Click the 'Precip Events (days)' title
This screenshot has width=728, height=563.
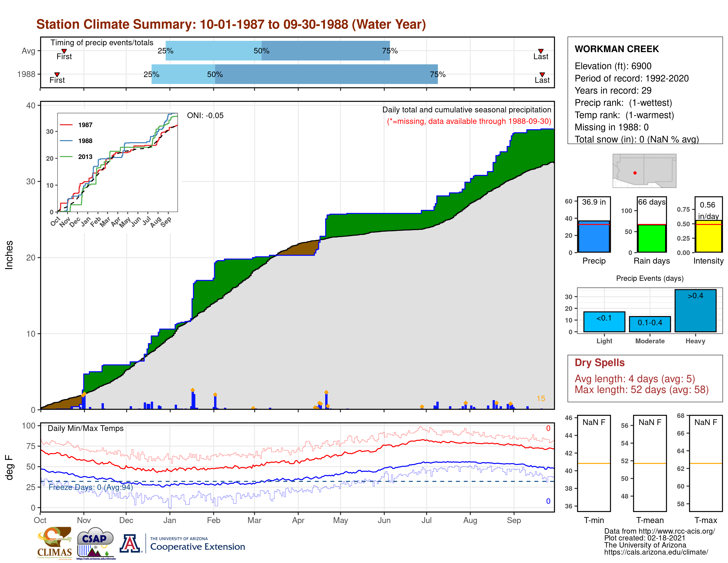pyautogui.click(x=650, y=278)
